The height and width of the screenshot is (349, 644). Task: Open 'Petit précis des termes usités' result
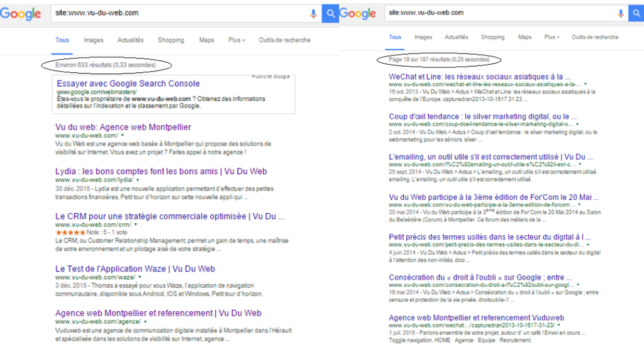pos(489,237)
